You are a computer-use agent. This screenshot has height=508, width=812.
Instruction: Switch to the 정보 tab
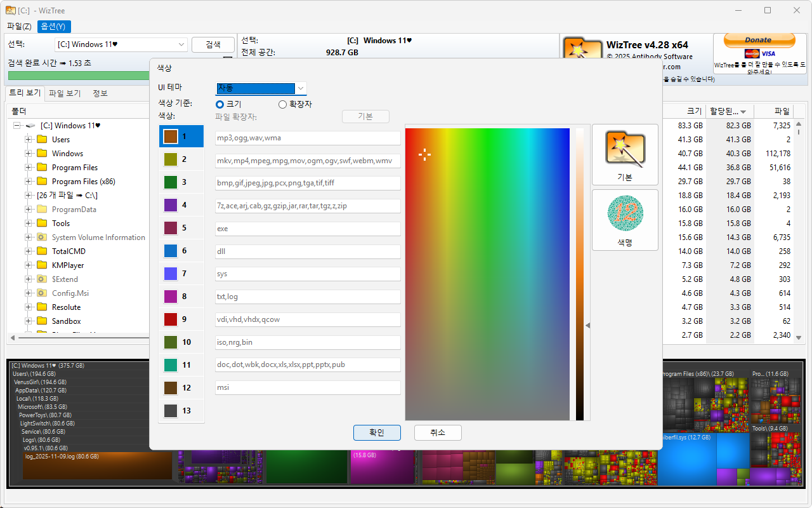pyautogui.click(x=100, y=93)
